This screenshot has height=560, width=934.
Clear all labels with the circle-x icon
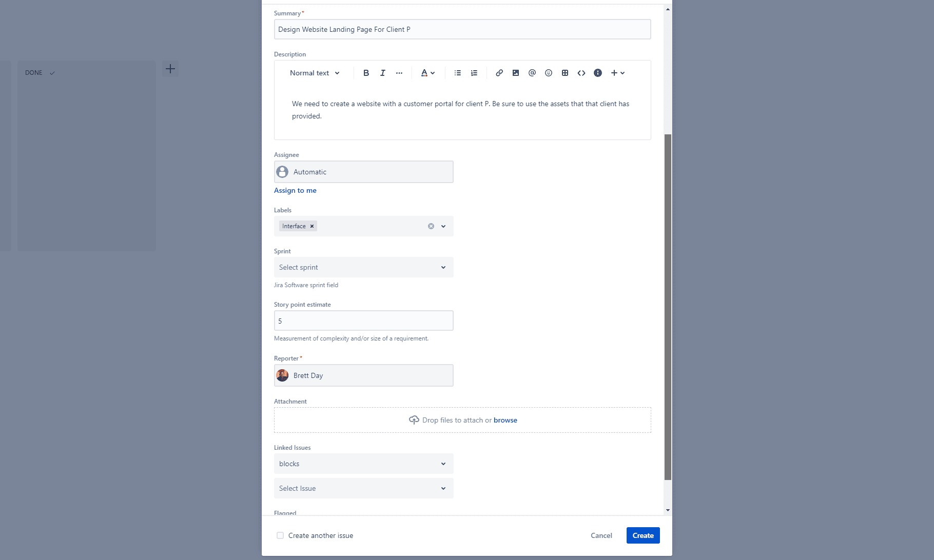point(431,226)
